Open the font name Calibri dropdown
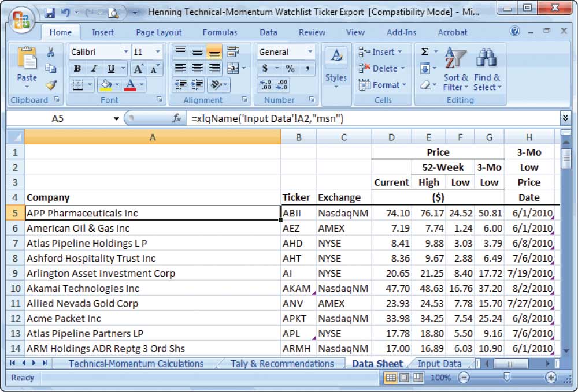Viewport: 578px width, 392px height. click(x=126, y=52)
